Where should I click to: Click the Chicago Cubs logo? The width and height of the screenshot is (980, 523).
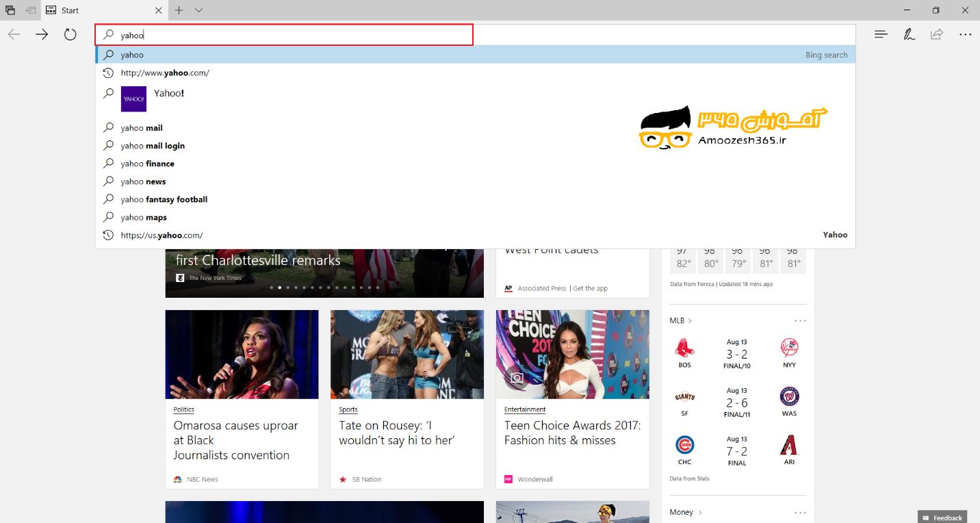[685, 445]
